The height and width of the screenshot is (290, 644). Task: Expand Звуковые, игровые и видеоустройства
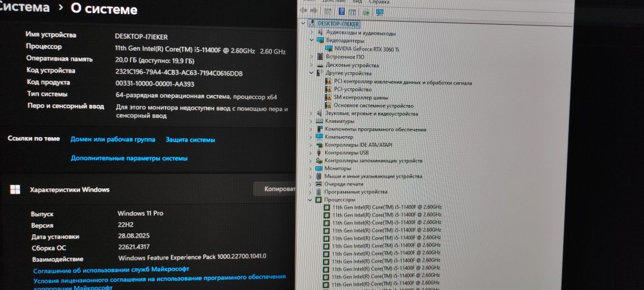[311, 113]
